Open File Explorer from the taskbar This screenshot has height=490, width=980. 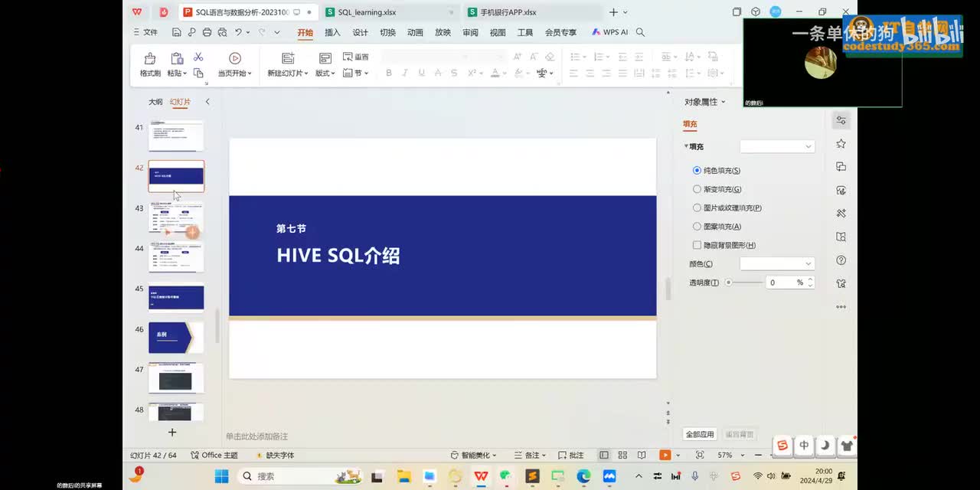point(403,476)
